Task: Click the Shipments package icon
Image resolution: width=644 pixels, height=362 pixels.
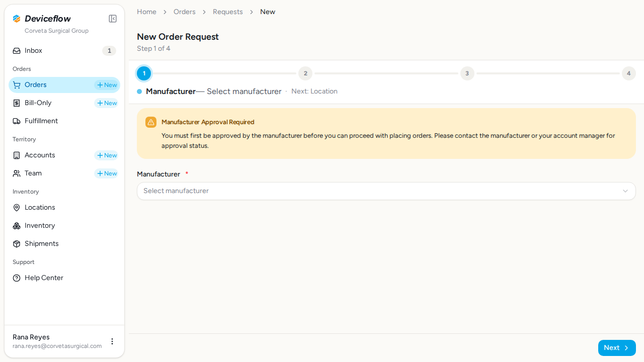Action: click(17, 244)
